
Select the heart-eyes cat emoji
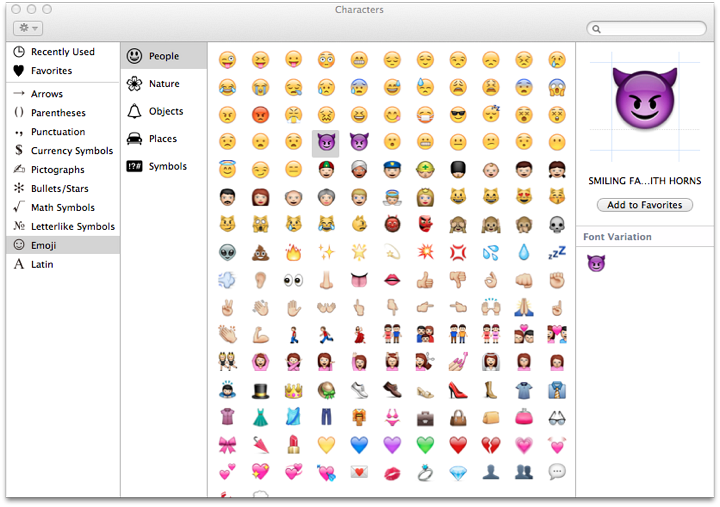[x=524, y=197]
